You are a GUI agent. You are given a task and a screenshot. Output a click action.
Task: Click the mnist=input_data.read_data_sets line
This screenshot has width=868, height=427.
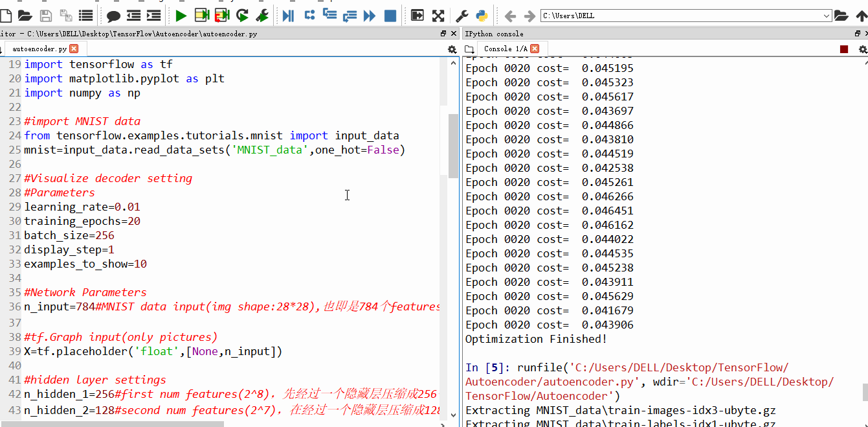point(214,150)
